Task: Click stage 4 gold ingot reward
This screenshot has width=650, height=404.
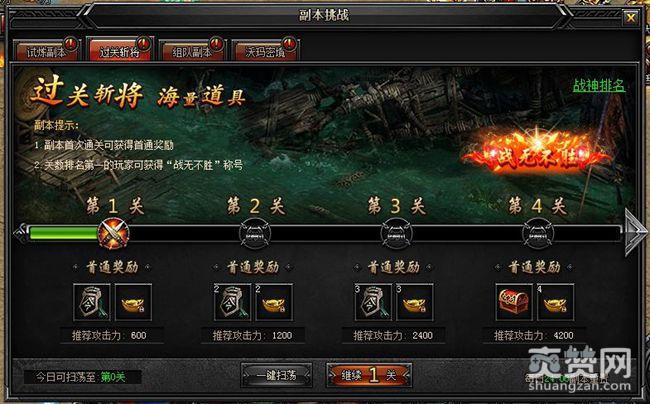Action: pyautogui.click(x=555, y=302)
